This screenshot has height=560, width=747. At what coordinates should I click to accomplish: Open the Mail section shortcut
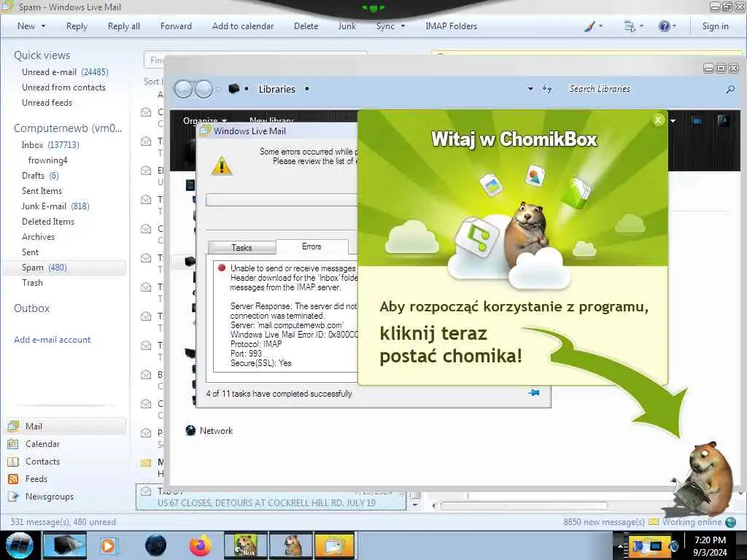point(66,426)
